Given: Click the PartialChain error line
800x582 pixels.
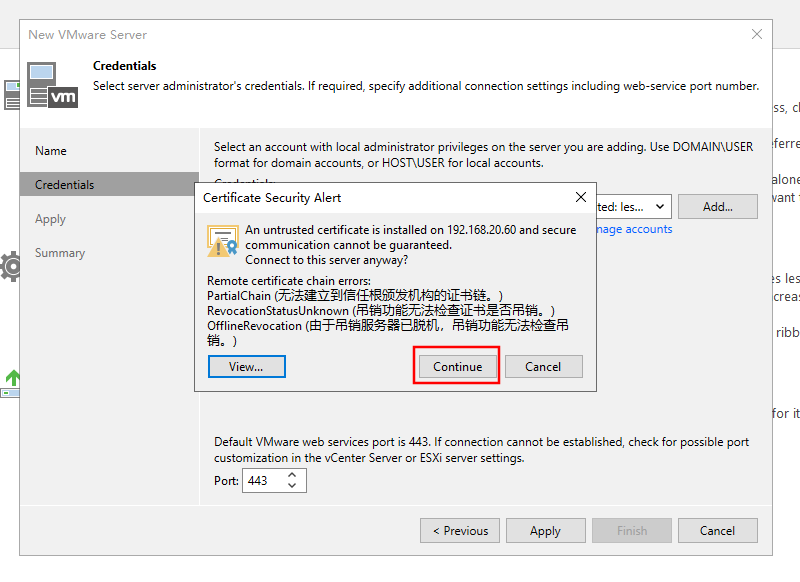Looking at the screenshot, I should click(x=355, y=296).
